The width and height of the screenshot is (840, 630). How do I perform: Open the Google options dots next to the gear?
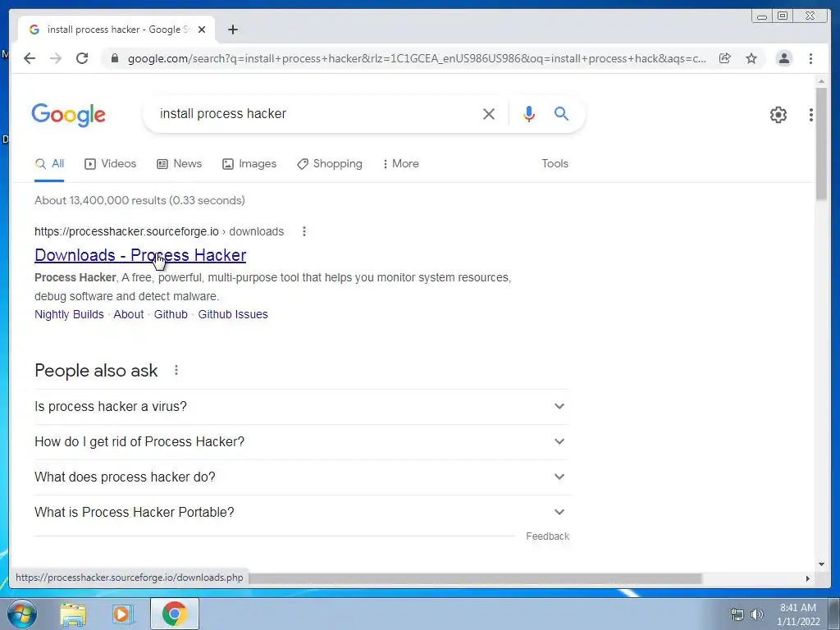pos(811,115)
